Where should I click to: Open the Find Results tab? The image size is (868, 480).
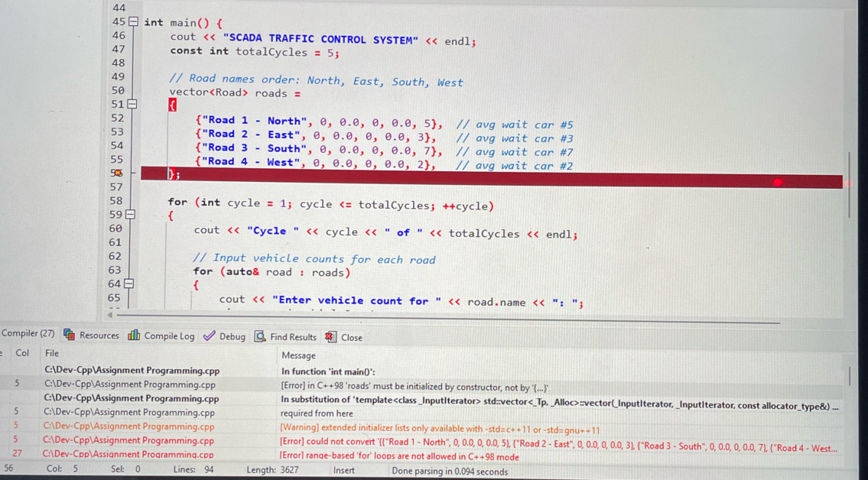point(293,337)
